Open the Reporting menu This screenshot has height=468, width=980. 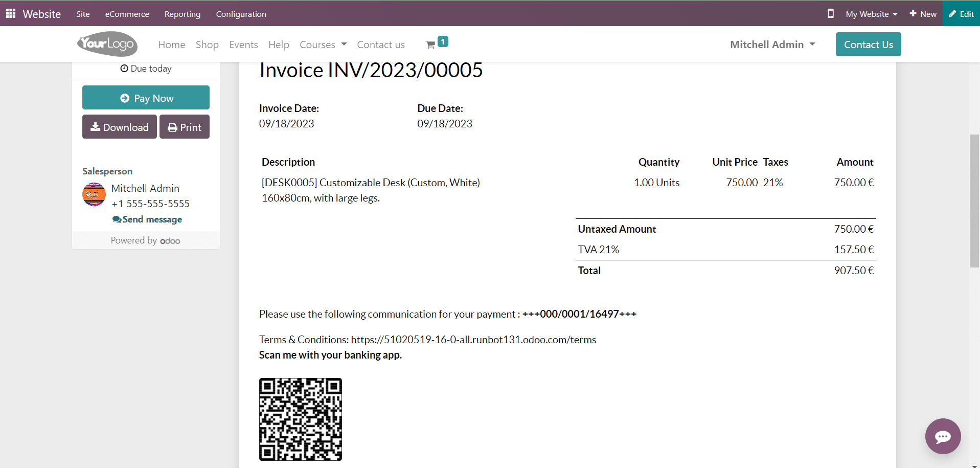coord(183,14)
